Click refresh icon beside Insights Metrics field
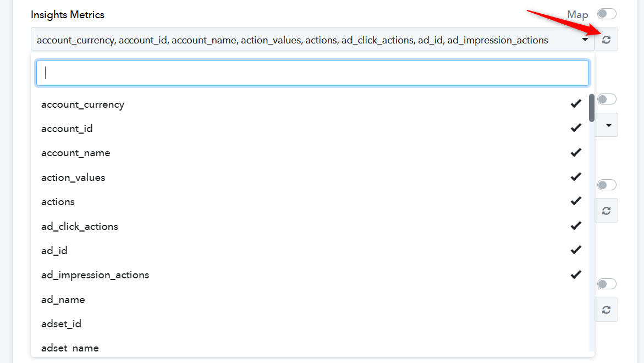644x363 pixels. [606, 40]
